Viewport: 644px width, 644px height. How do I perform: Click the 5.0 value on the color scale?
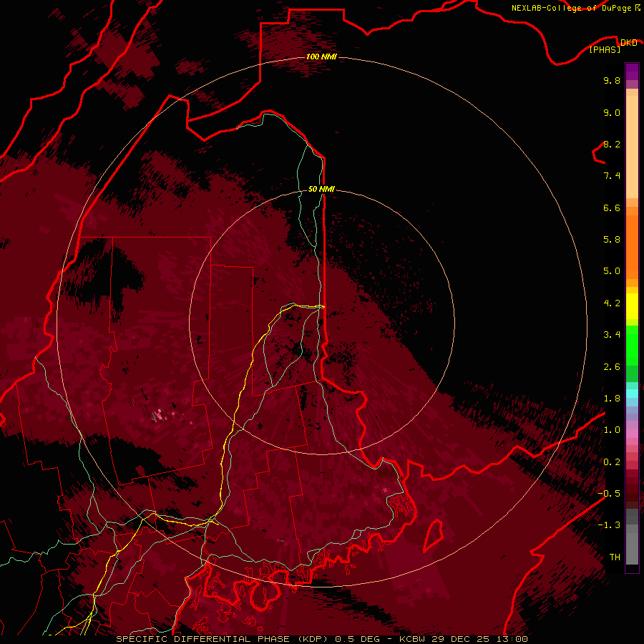coord(612,271)
